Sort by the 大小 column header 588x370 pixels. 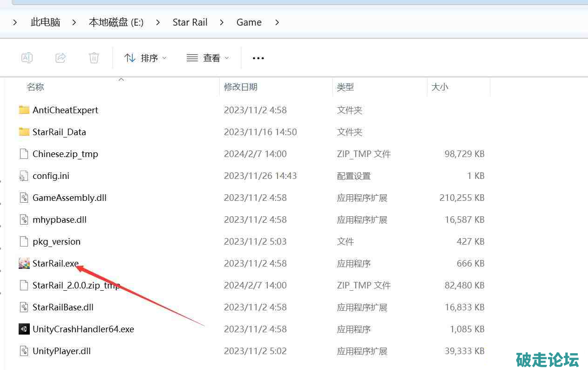(439, 87)
